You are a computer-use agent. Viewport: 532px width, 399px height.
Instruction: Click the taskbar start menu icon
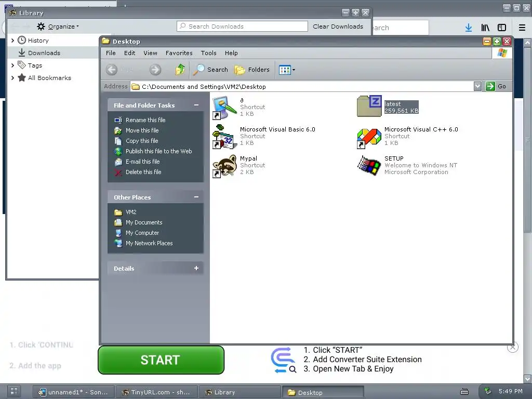pyautogui.click(x=14, y=391)
